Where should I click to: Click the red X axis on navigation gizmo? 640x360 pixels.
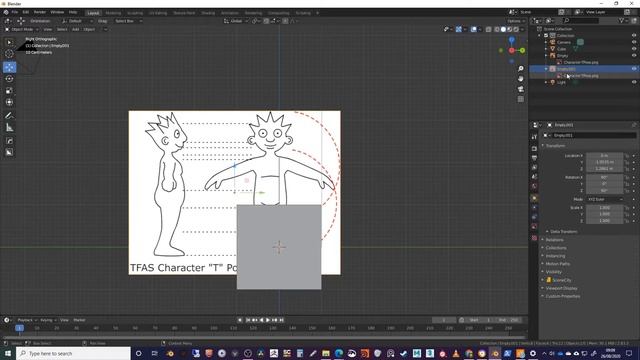(512, 50)
